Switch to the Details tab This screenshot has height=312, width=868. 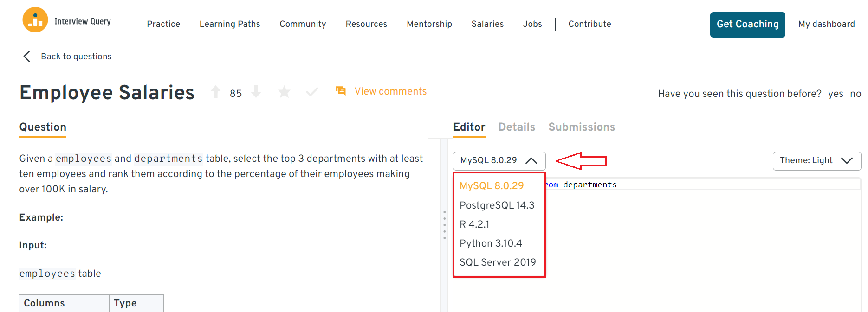tap(517, 127)
